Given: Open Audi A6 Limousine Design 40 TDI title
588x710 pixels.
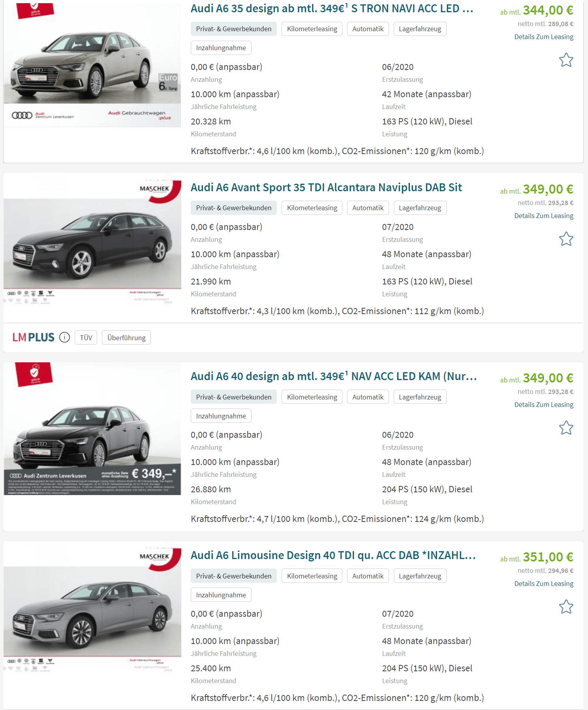Looking at the screenshot, I should (x=333, y=555).
